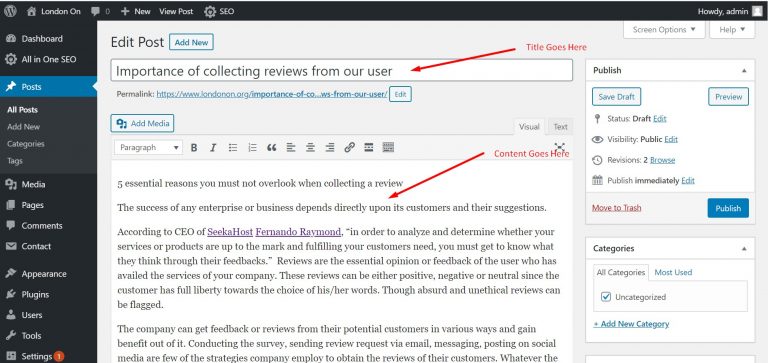This screenshot has height=363, width=768.
Task: Click the Add Media button
Action: [x=142, y=123]
